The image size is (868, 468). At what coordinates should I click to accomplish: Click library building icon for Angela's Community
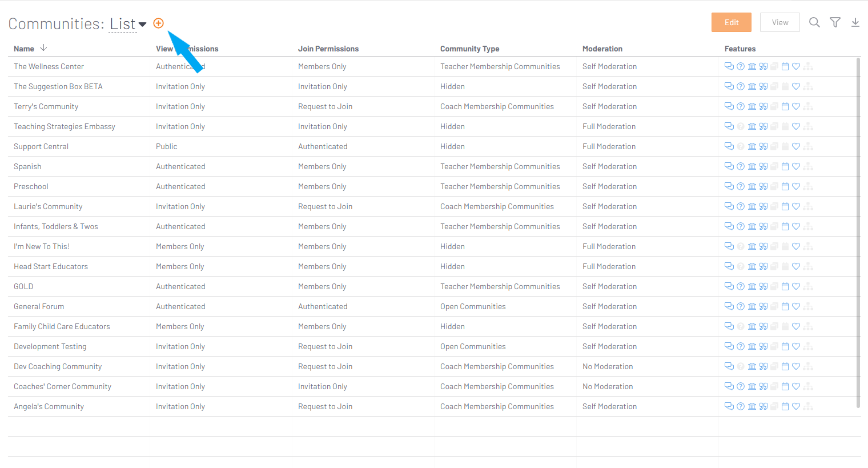[752, 406]
